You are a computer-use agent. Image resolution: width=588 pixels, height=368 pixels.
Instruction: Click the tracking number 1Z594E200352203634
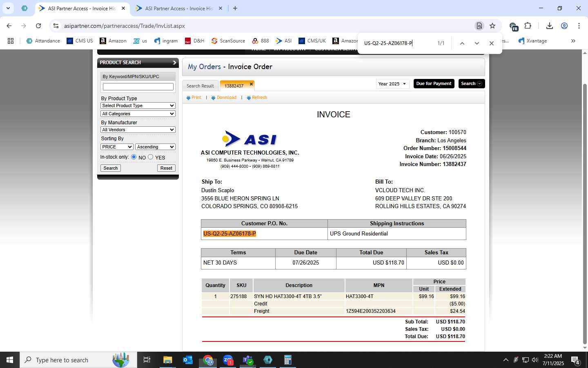[370, 311]
